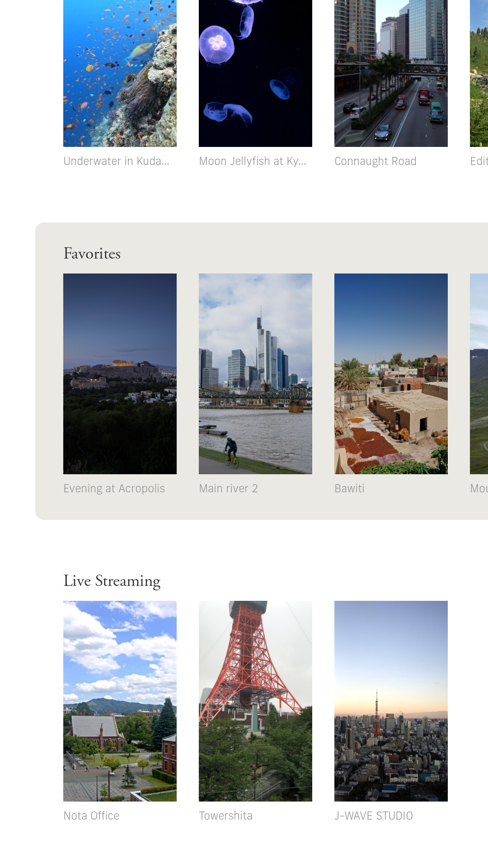
Task: Click the 'Main river 2' caption
Action: pyautogui.click(x=228, y=489)
